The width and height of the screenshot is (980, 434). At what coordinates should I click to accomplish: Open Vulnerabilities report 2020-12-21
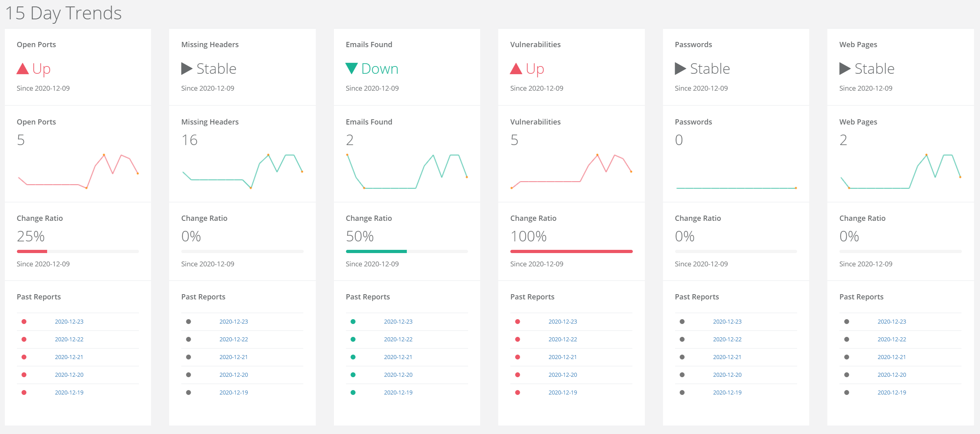click(x=563, y=357)
